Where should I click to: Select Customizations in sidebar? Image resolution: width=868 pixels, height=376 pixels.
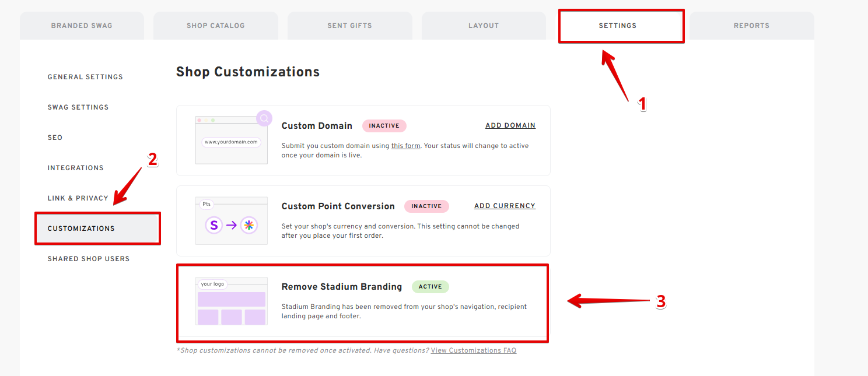97,229
